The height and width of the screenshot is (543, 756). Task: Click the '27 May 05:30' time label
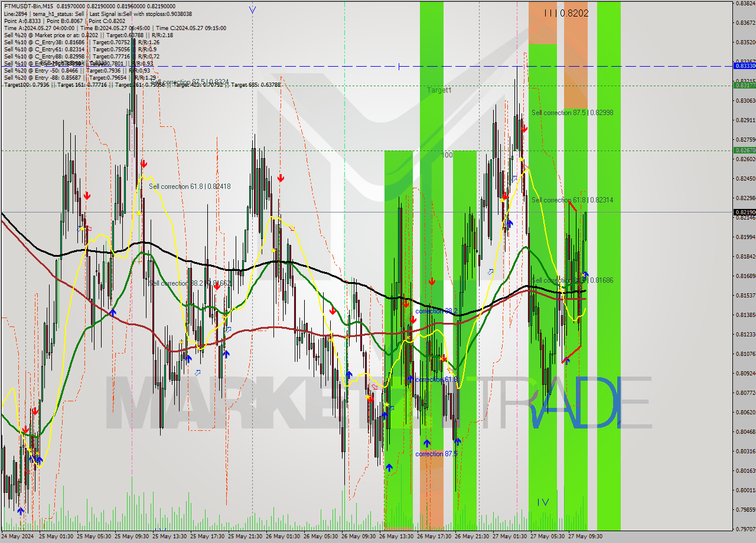548,537
